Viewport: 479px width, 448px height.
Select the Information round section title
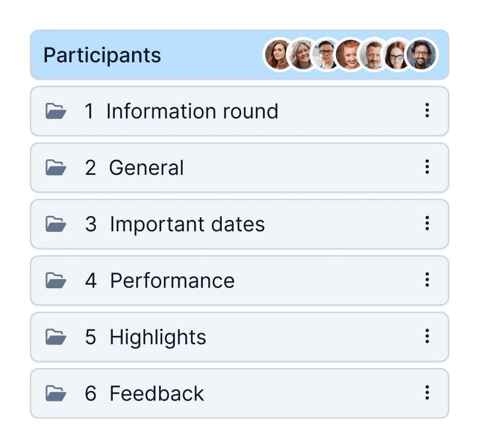point(192,111)
